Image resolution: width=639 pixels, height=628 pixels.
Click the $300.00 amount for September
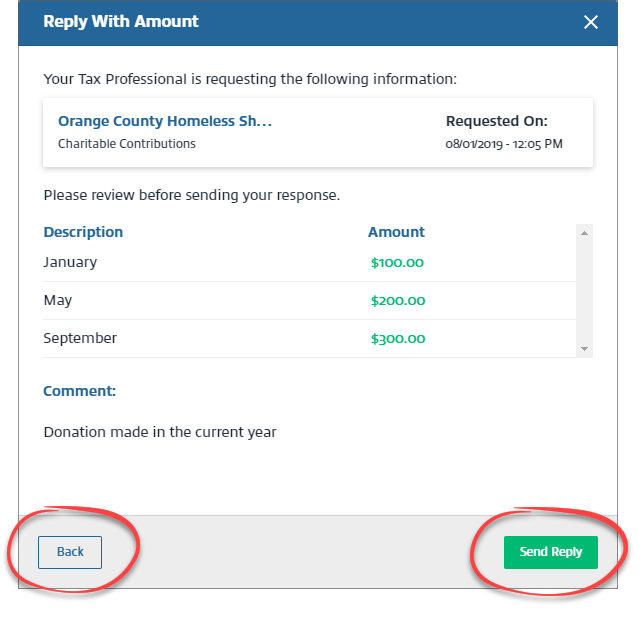pyautogui.click(x=397, y=339)
